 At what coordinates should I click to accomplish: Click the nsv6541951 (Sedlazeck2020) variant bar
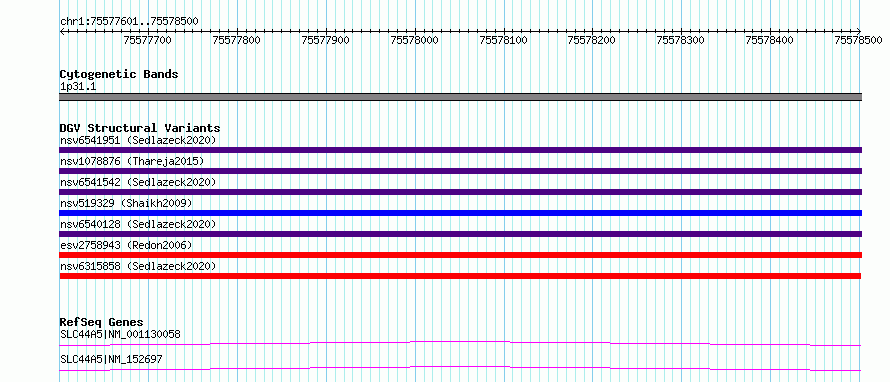tap(460, 150)
